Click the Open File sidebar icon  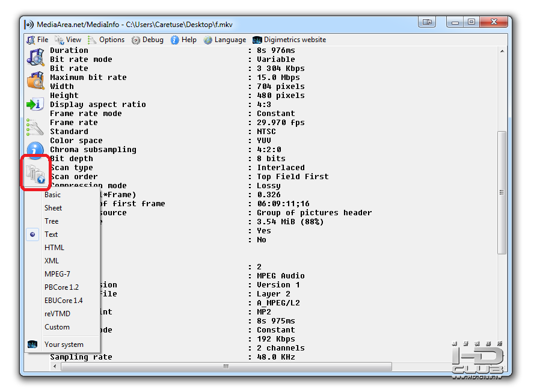[x=35, y=57]
